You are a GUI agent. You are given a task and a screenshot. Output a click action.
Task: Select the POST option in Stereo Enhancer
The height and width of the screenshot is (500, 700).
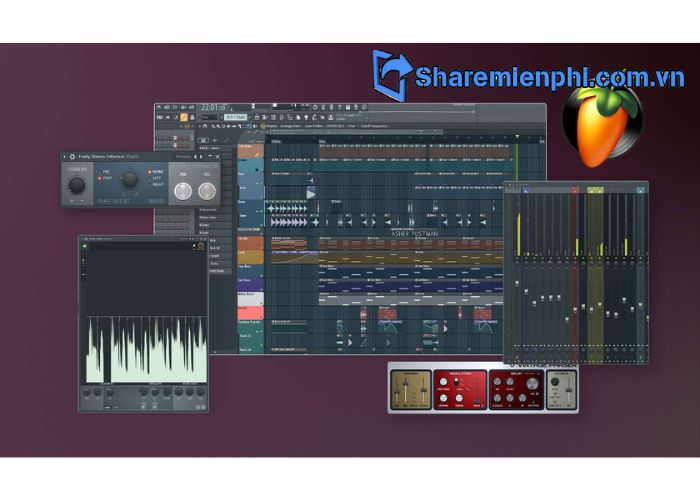(105, 178)
